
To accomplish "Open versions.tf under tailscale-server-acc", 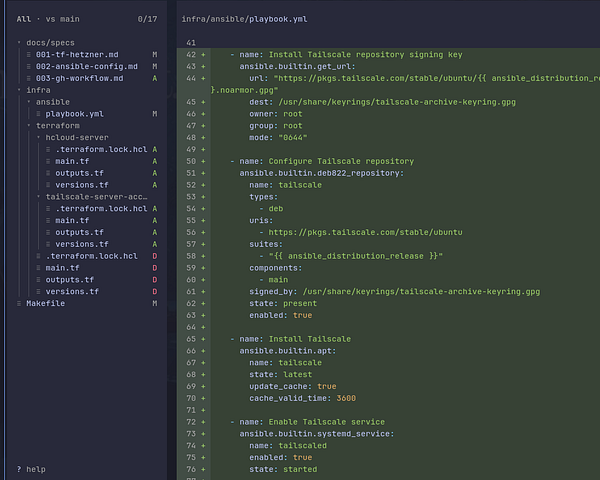I will tap(82, 244).
